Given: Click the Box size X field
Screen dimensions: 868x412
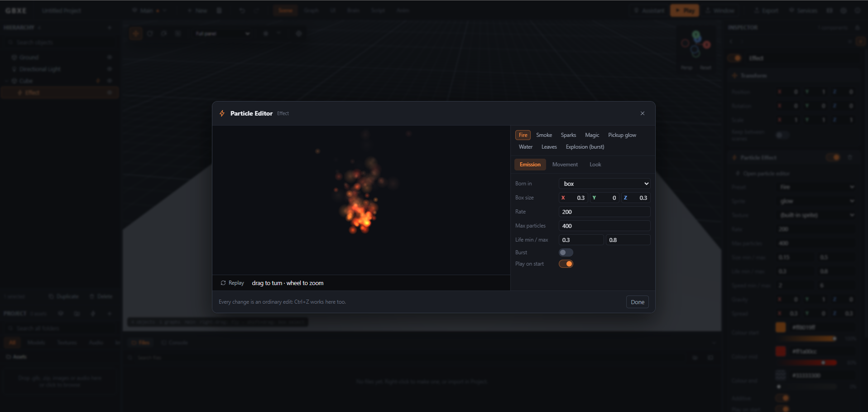Looking at the screenshot, I should click(x=573, y=198).
